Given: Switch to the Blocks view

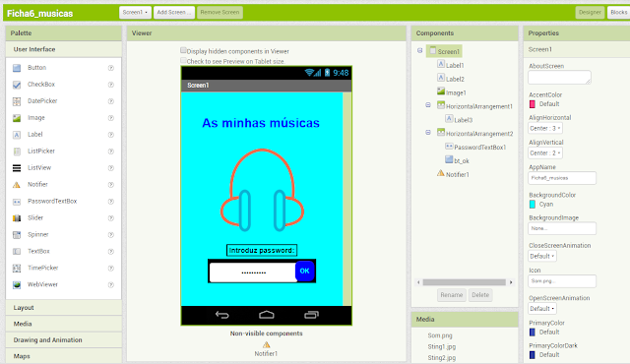Looking at the screenshot, I should tap(619, 13).
